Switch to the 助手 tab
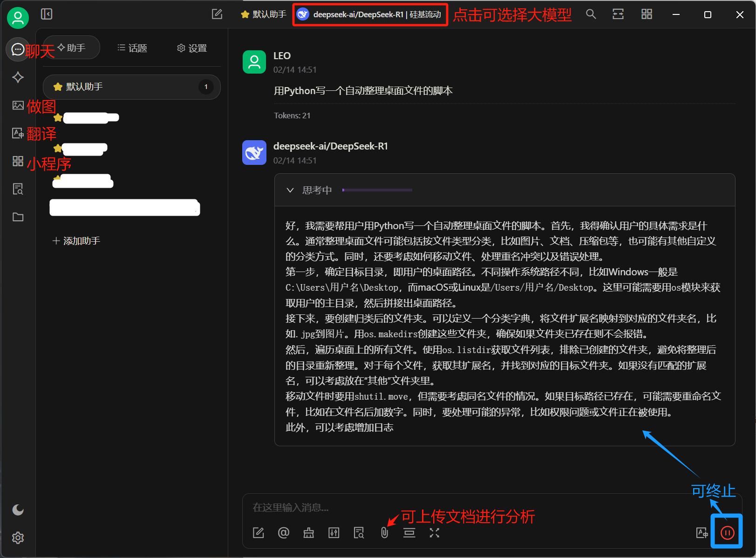 tap(71, 48)
